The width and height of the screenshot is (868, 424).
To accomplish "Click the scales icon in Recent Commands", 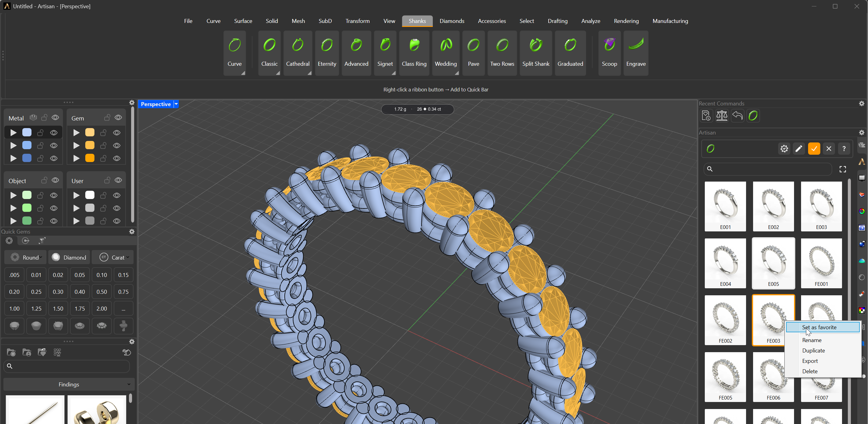I will coord(722,116).
